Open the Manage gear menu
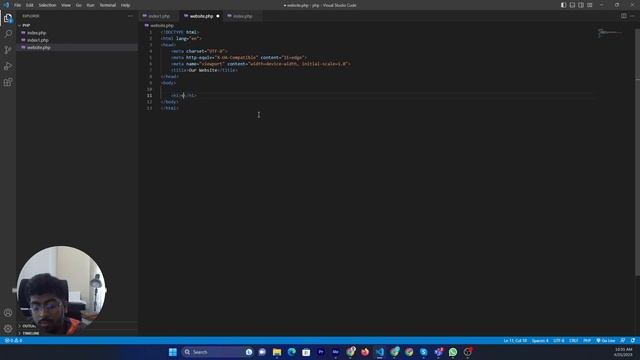The width and height of the screenshot is (640, 360). [8, 328]
